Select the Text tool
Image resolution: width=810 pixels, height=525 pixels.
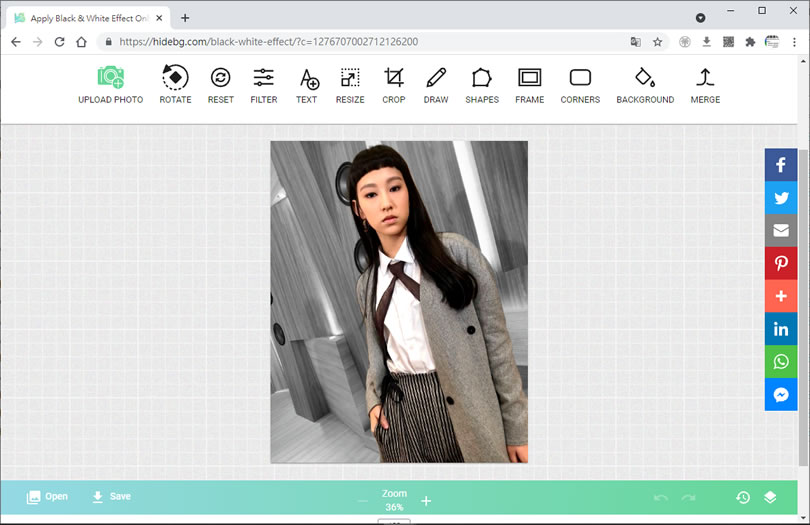click(307, 85)
